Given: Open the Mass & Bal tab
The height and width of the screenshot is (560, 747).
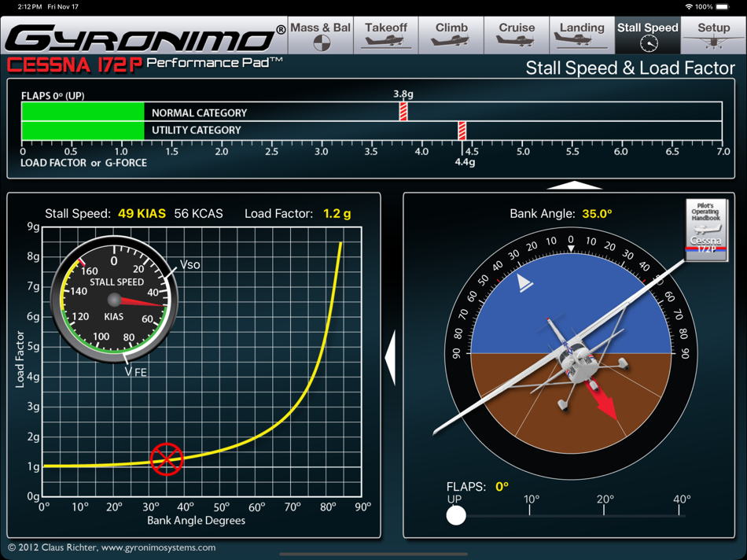Looking at the screenshot, I should pos(321,35).
